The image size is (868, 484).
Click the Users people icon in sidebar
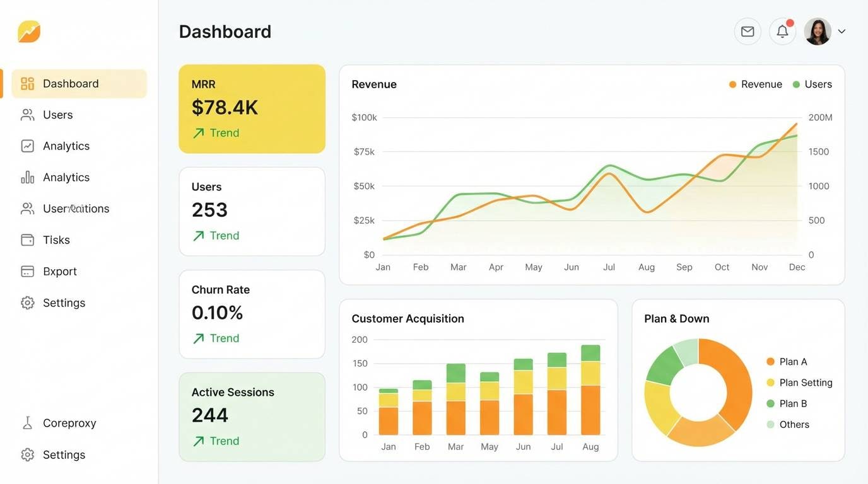[x=27, y=114]
